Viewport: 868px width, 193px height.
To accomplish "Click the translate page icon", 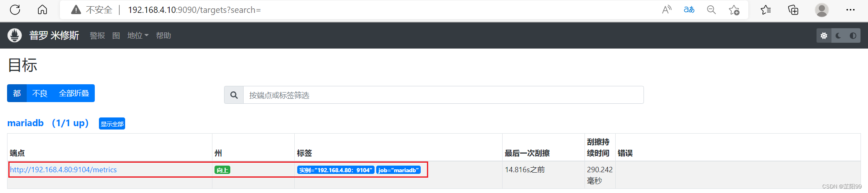I will (x=689, y=10).
